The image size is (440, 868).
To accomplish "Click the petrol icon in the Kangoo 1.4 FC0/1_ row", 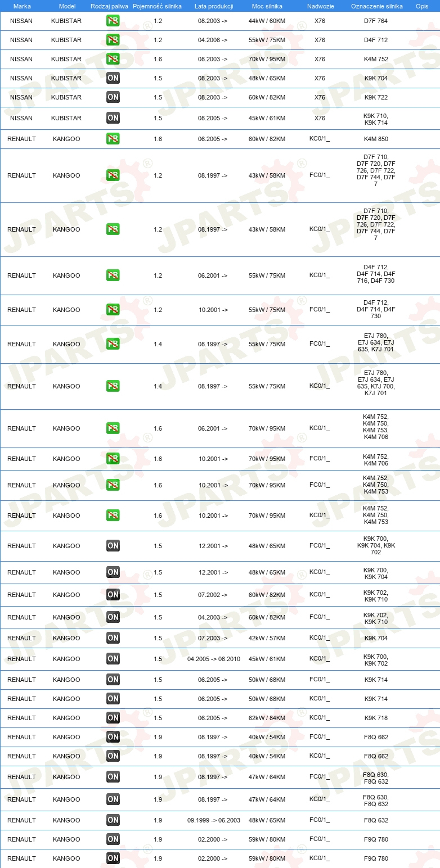I will pyautogui.click(x=113, y=344).
